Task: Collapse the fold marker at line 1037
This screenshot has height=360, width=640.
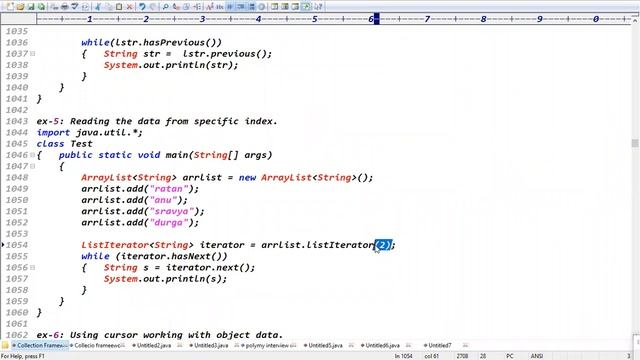Action: click(x=33, y=53)
